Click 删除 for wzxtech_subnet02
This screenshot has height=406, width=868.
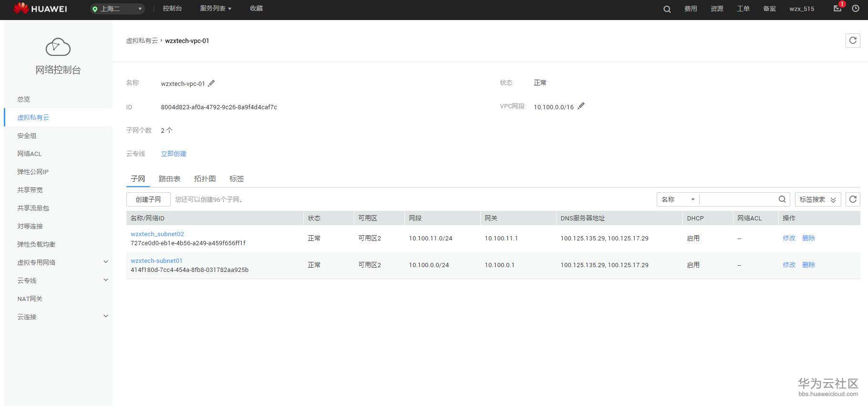click(x=808, y=238)
